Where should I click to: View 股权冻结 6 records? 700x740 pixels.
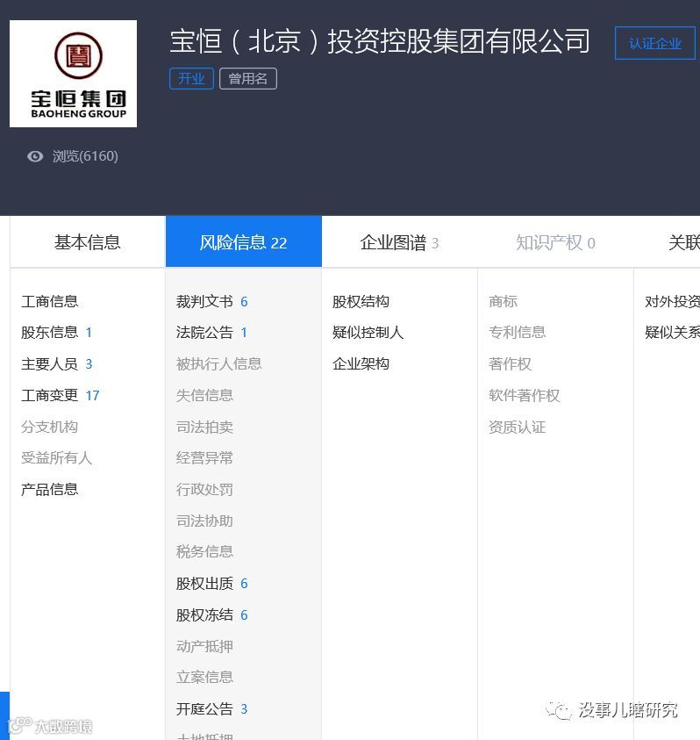(x=211, y=615)
